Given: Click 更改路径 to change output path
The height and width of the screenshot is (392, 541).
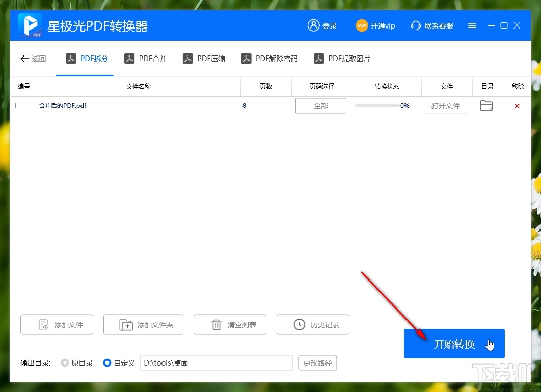Looking at the screenshot, I should point(317,362).
